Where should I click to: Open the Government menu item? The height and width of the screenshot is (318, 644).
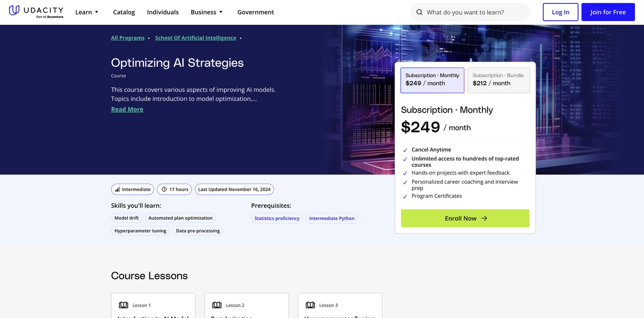[256, 12]
